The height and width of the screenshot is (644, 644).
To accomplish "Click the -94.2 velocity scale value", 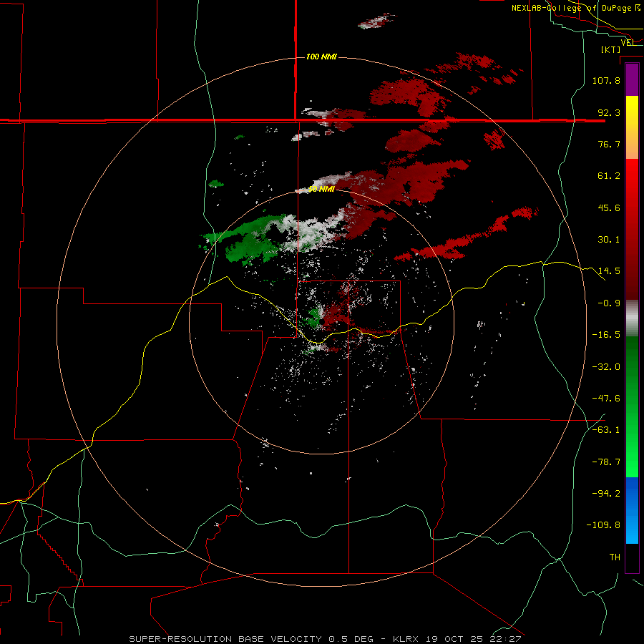I will [x=606, y=493].
